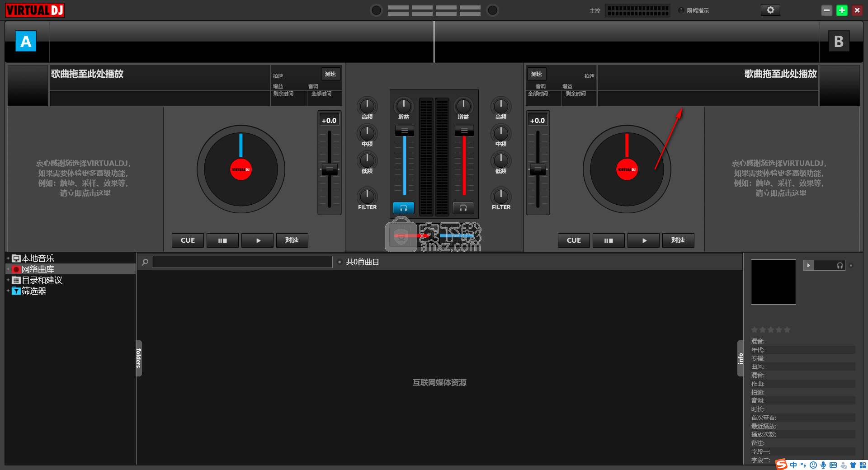Pause the left deck
The width and height of the screenshot is (868, 470).
pyautogui.click(x=222, y=240)
